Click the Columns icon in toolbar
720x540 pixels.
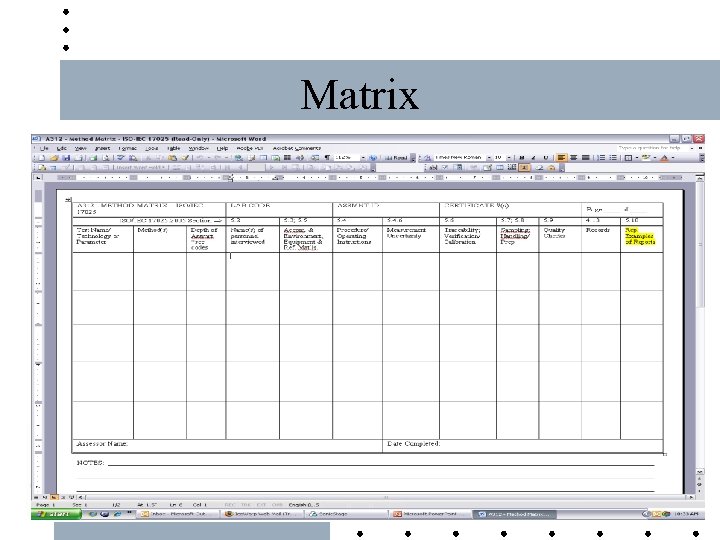287,158
